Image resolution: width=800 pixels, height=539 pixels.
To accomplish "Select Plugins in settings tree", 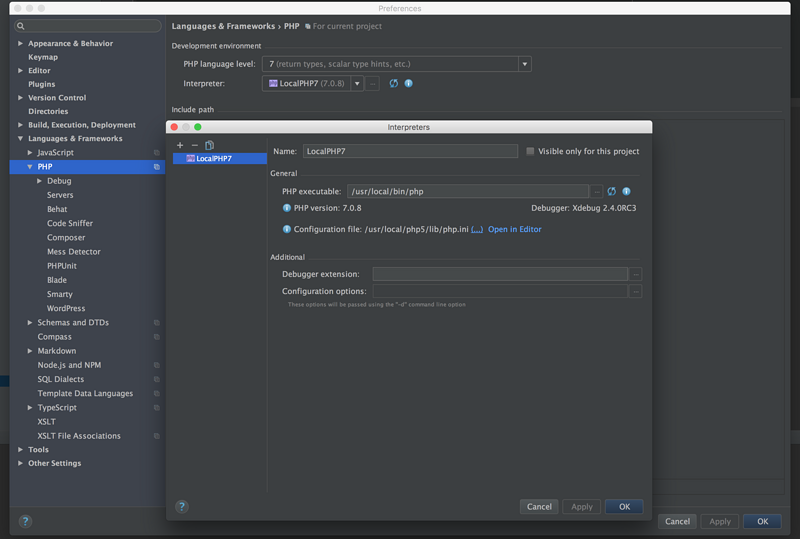I will point(42,84).
